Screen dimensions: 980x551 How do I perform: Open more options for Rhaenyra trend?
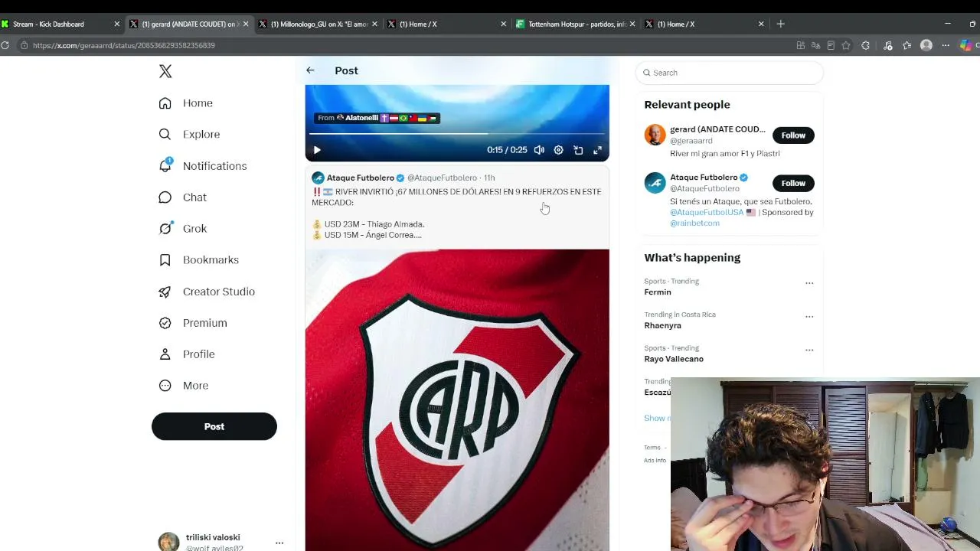809,317
